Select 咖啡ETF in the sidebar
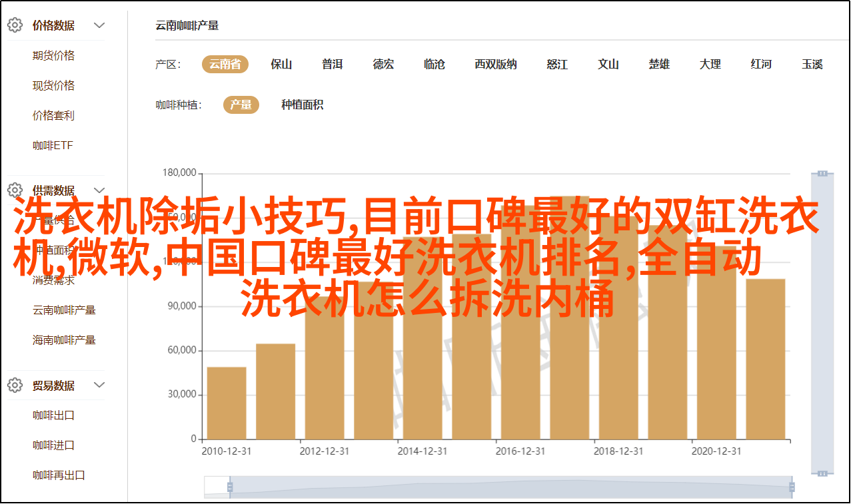The image size is (851, 504). 53,146
